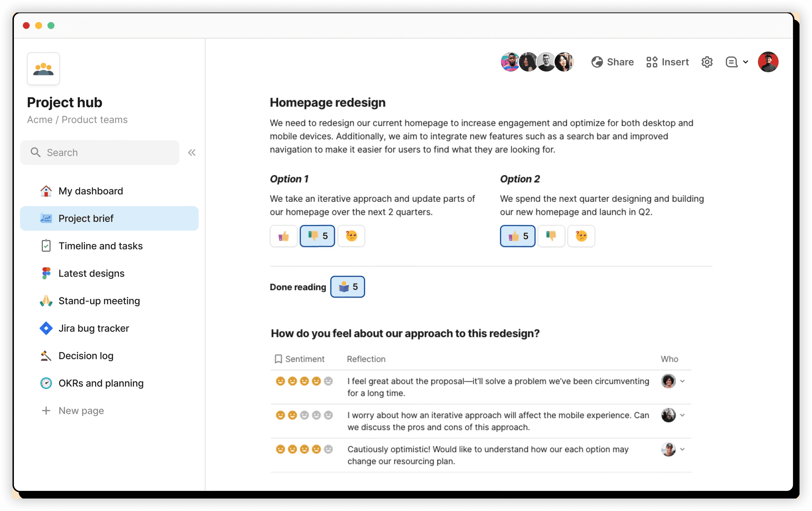Set sentiment rating to five in second row
Screen dimensions: 812x511
328,415
